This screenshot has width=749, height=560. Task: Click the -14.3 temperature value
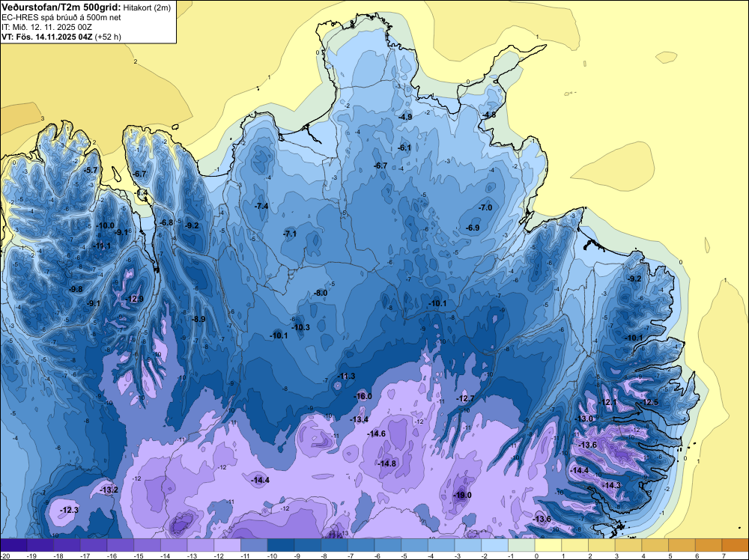point(611,485)
